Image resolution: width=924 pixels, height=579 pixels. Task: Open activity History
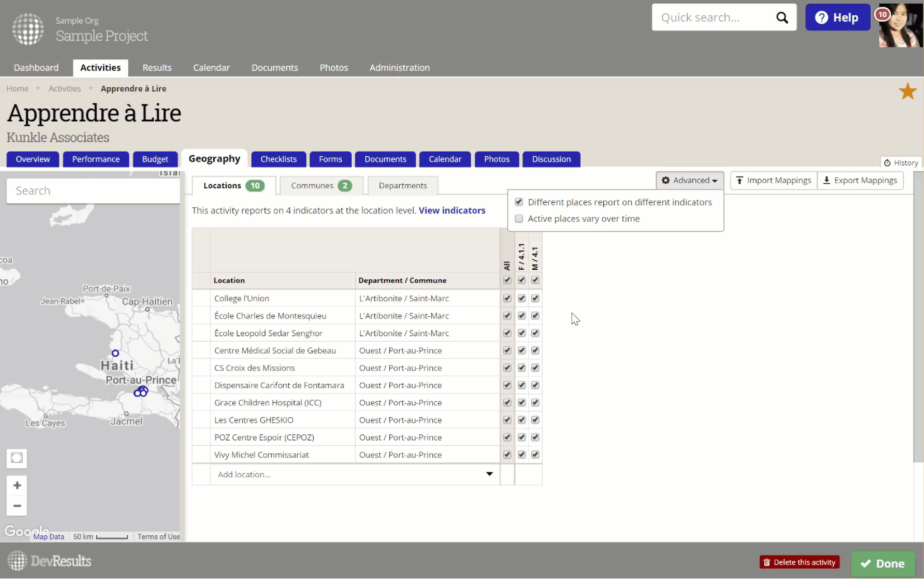[x=901, y=163]
